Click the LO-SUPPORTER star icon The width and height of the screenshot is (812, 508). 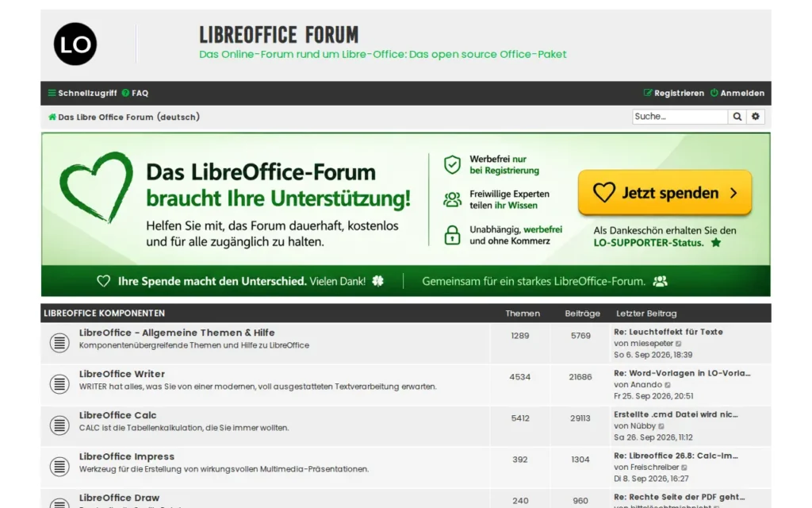point(716,243)
